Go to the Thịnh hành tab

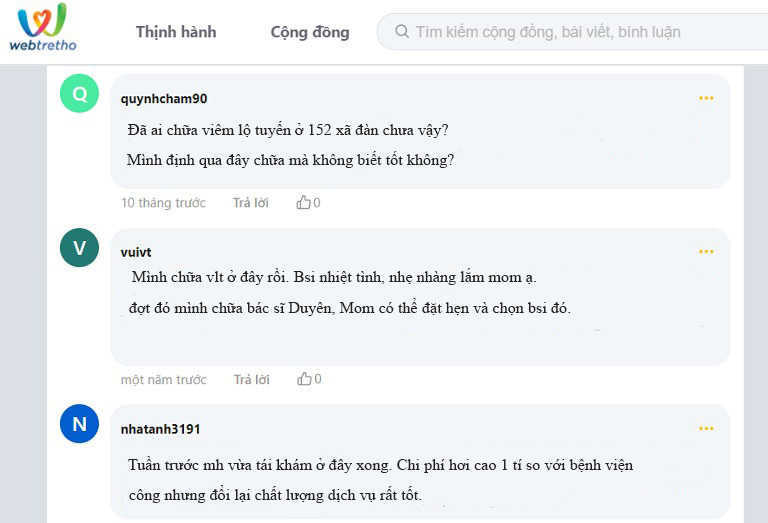[x=176, y=32]
